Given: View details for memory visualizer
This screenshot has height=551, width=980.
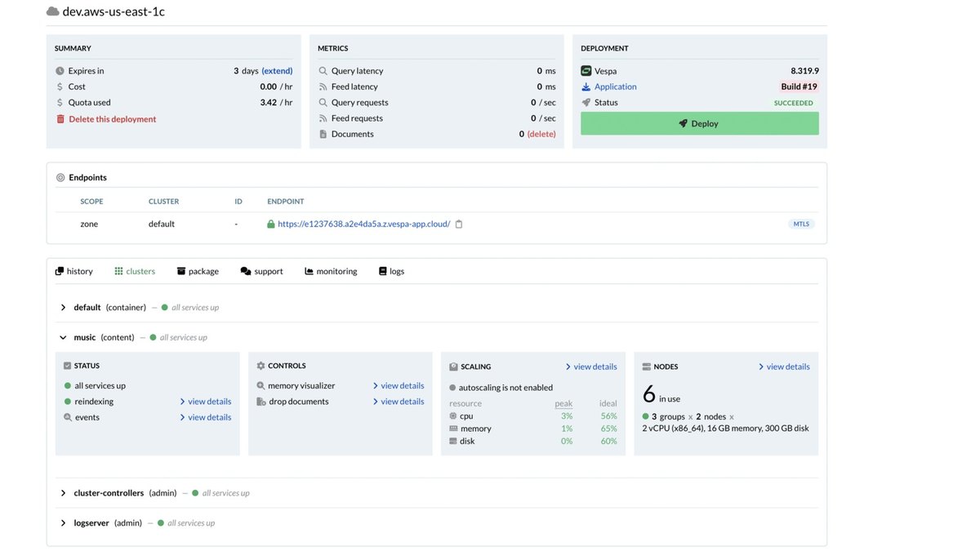Looking at the screenshot, I should point(399,385).
